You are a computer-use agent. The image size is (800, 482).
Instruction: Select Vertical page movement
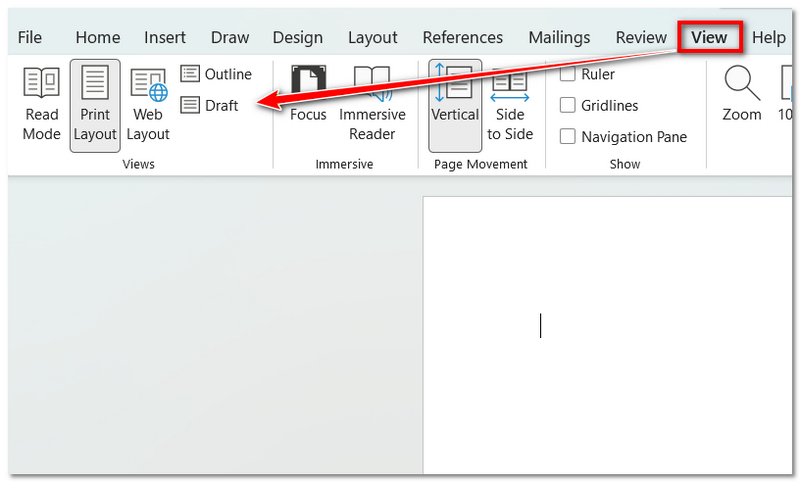455,105
